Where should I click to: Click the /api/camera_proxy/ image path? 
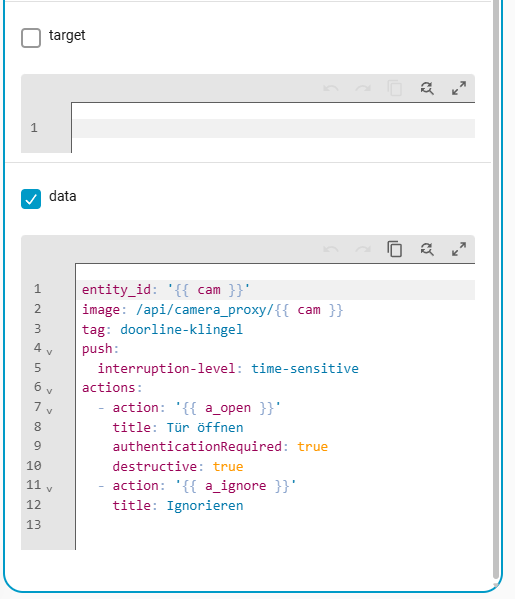204,310
